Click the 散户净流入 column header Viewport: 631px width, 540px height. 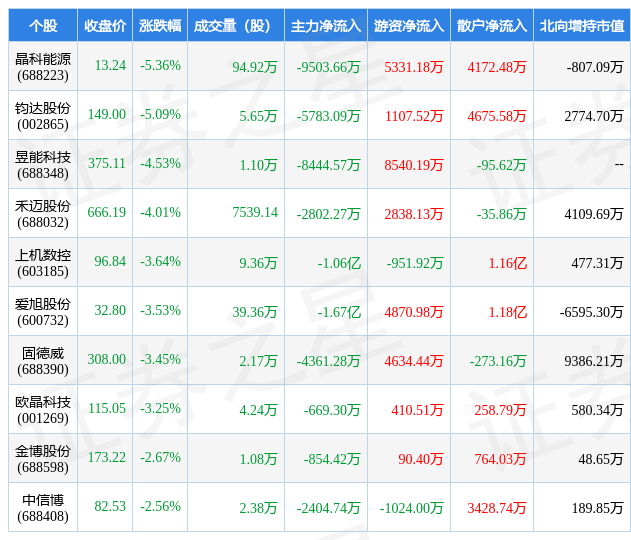click(x=492, y=26)
